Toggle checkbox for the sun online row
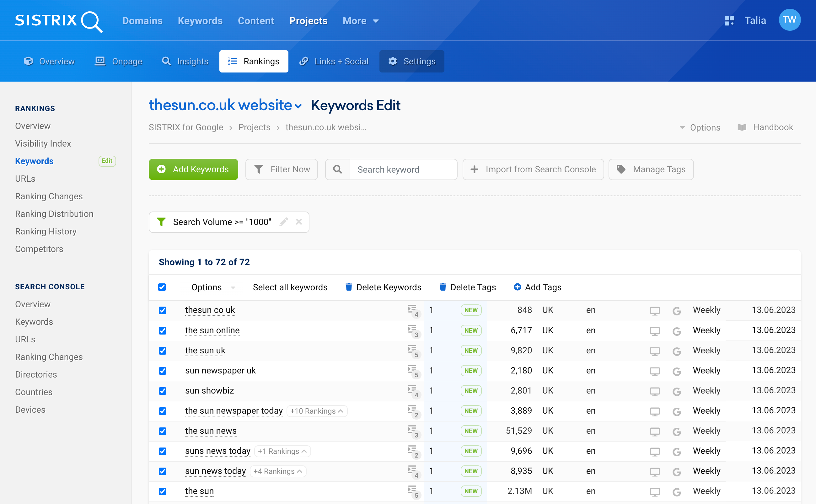The width and height of the screenshot is (816, 504). [163, 330]
